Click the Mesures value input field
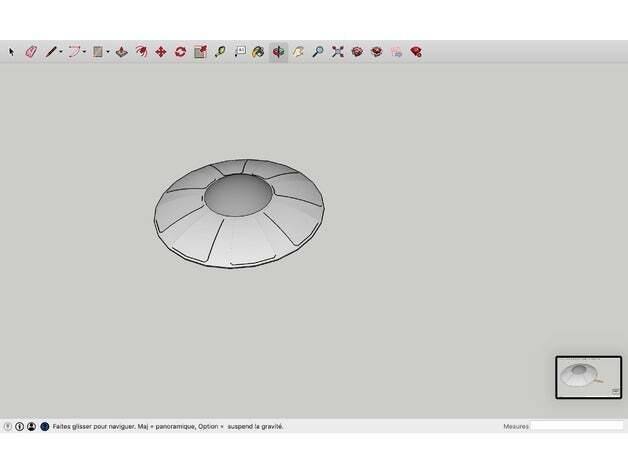This screenshot has height=472, width=628. [x=576, y=426]
